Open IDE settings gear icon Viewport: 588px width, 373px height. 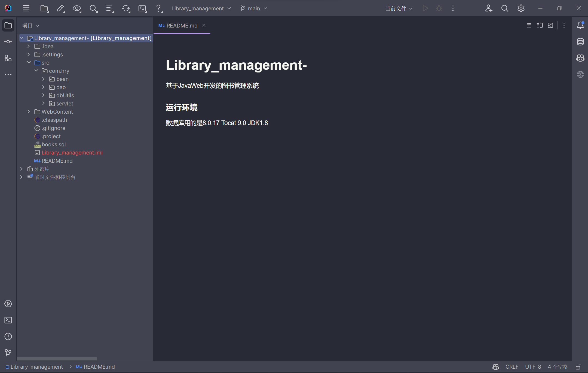pyautogui.click(x=521, y=8)
